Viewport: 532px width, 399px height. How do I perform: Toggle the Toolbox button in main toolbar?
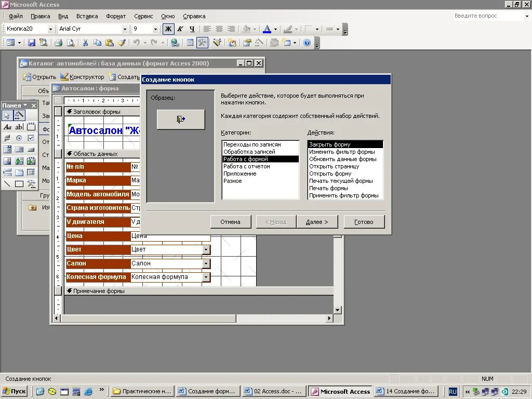202,43
